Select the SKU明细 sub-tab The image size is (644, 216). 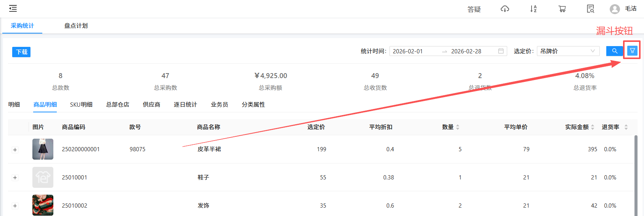[x=81, y=105]
